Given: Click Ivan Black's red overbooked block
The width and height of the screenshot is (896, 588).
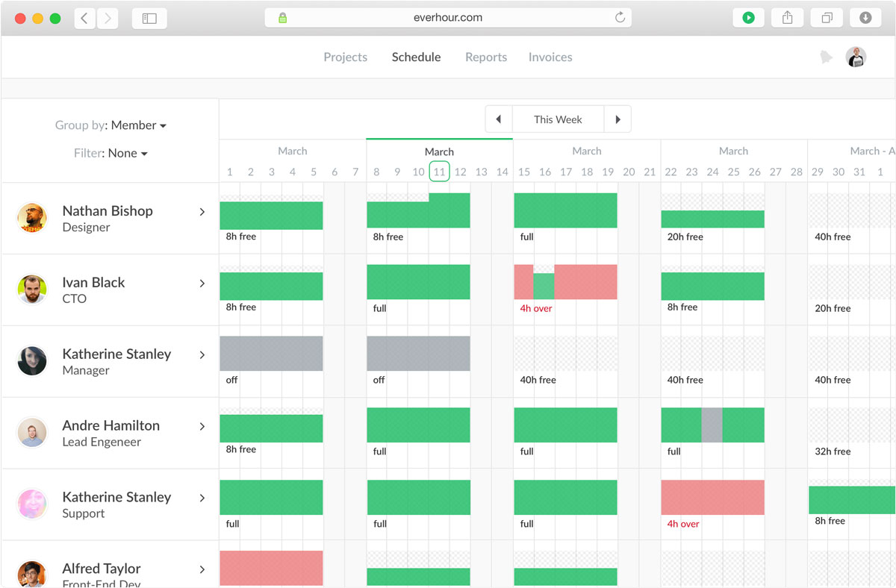Looking at the screenshot, I should (585, 282).
